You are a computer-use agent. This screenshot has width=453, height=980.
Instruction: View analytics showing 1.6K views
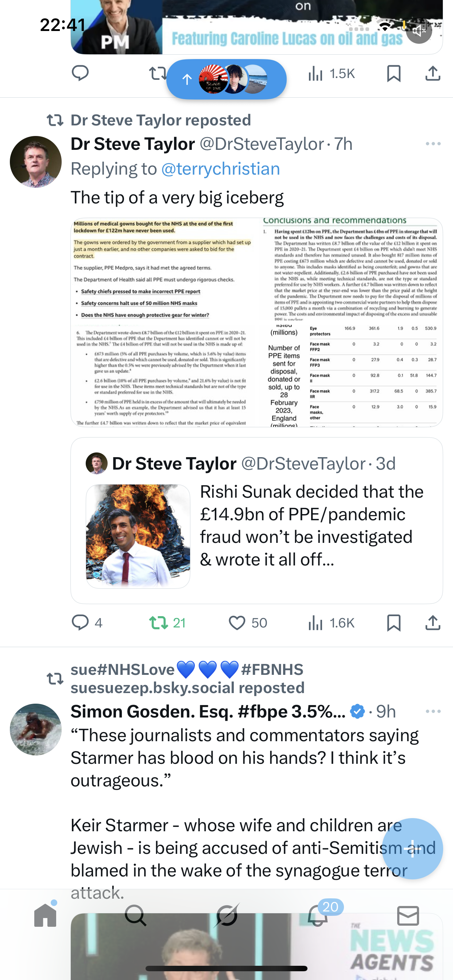[x=331, y=623]
